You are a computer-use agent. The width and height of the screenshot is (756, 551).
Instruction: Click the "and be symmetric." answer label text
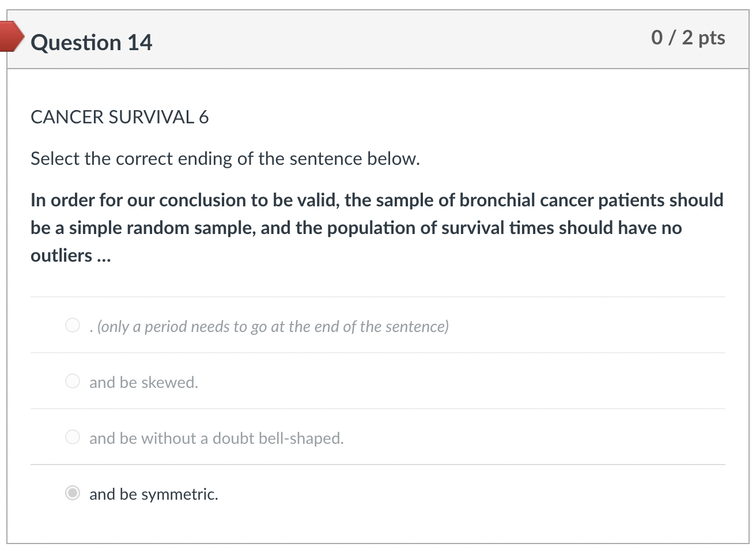click(153, 495)
